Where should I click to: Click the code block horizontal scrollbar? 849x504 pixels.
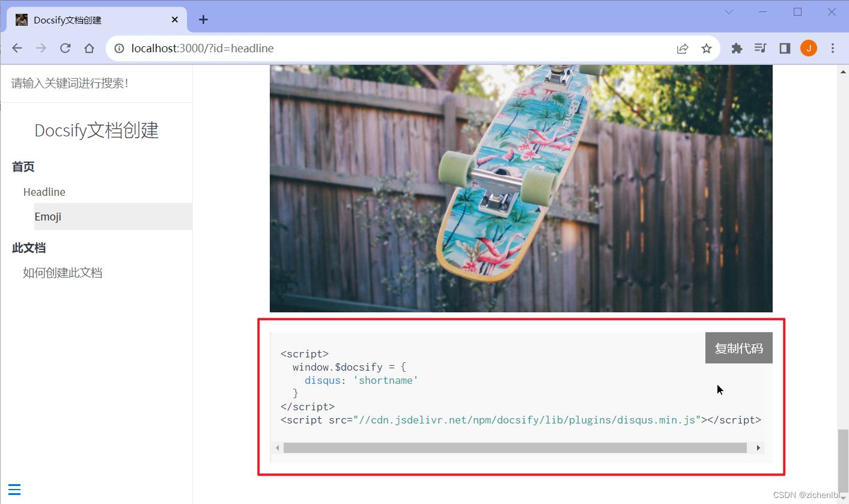click(x=515, y=448)
